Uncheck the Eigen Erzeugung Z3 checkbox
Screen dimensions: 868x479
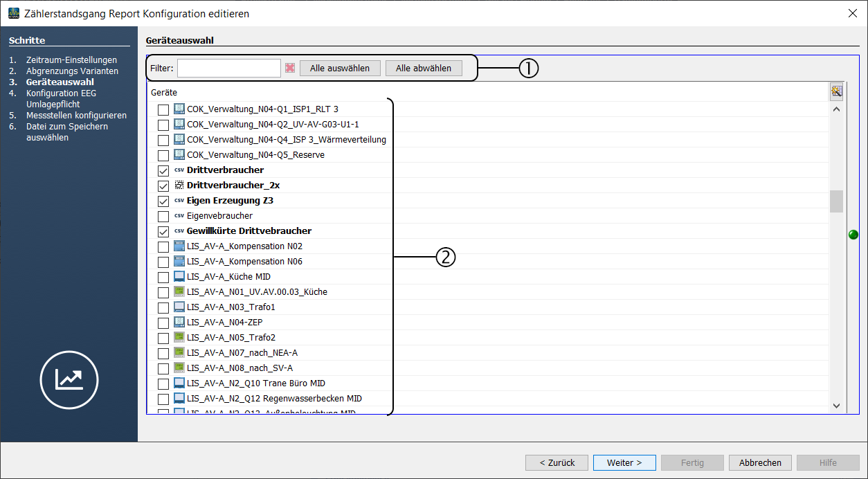click(x=163, y=201)
